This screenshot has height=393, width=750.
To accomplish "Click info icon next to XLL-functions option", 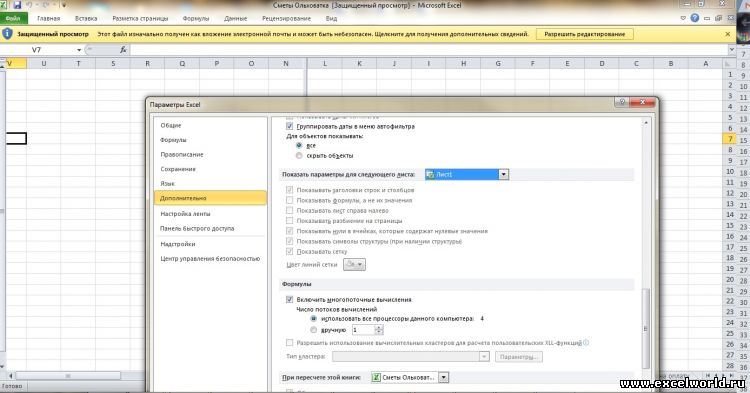I will pos(586,343).
